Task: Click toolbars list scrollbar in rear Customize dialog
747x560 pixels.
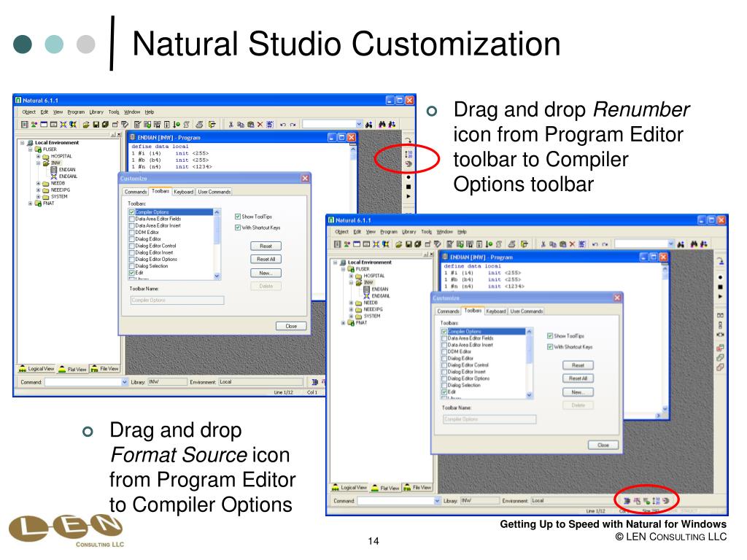Action: [217, 244]
